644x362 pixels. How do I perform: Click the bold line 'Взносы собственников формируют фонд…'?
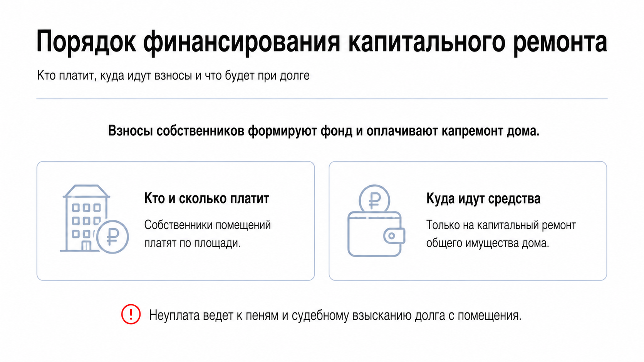324,131
